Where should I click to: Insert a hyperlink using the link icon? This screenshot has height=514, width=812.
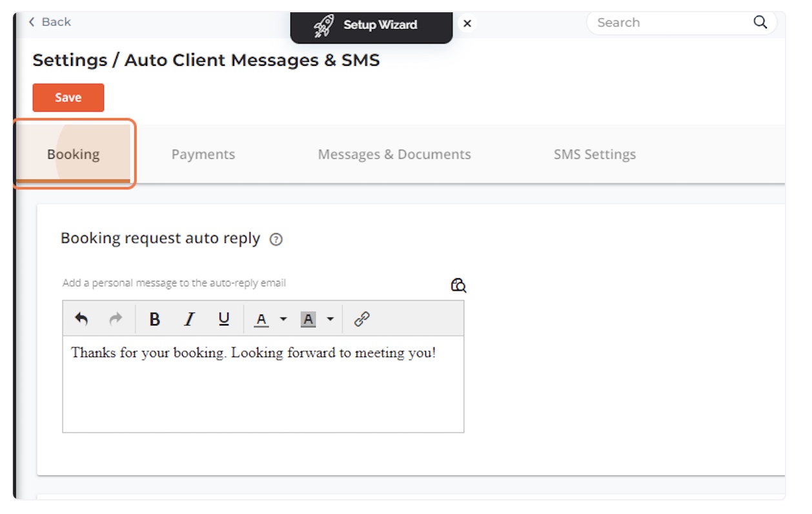pyautogui.click(x=361, y=319)
